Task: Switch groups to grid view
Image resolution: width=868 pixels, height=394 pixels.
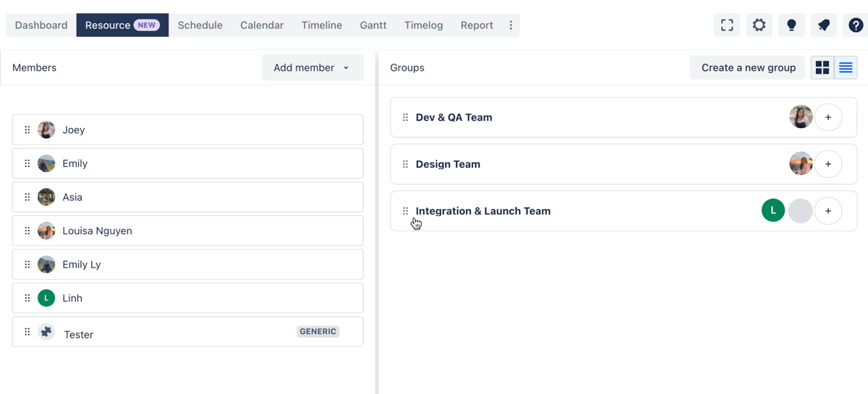Action: (822, 68)
